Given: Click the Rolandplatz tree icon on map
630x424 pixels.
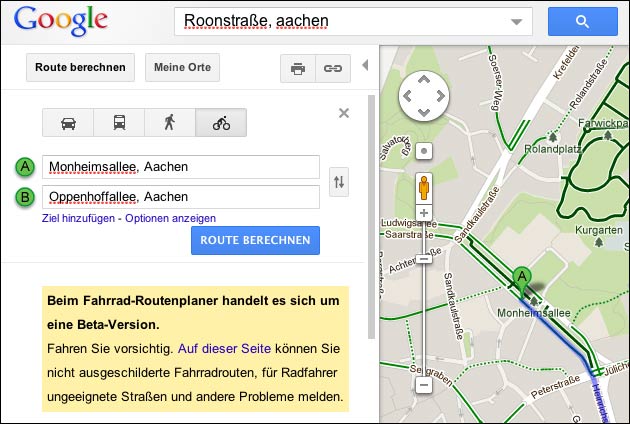Looking at the screenshot, I should [553, 137].
